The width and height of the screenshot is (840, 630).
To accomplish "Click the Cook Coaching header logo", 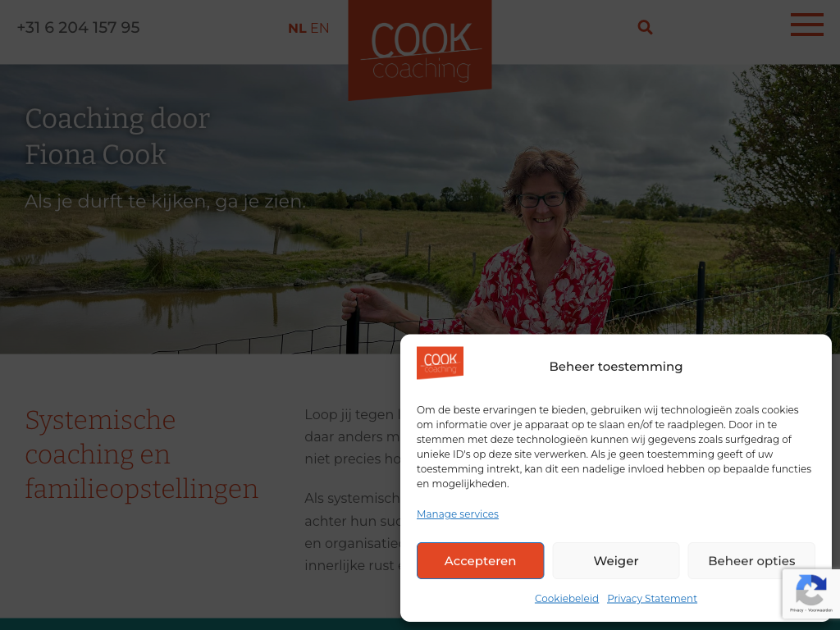I will click(x=420, y=50).
